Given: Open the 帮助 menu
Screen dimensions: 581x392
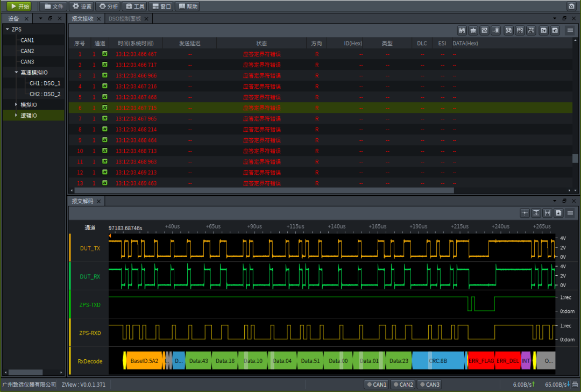Looking at the screenshot, I should click(188, 6).
